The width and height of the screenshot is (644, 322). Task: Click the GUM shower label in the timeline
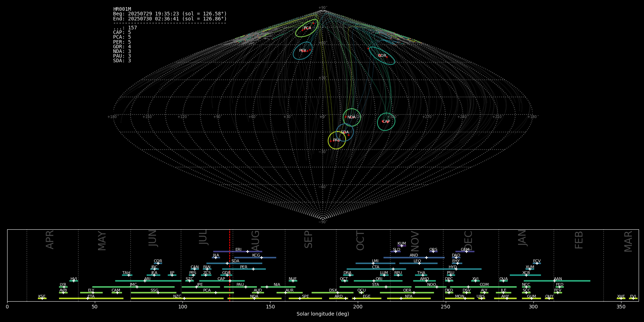(531, 297)
